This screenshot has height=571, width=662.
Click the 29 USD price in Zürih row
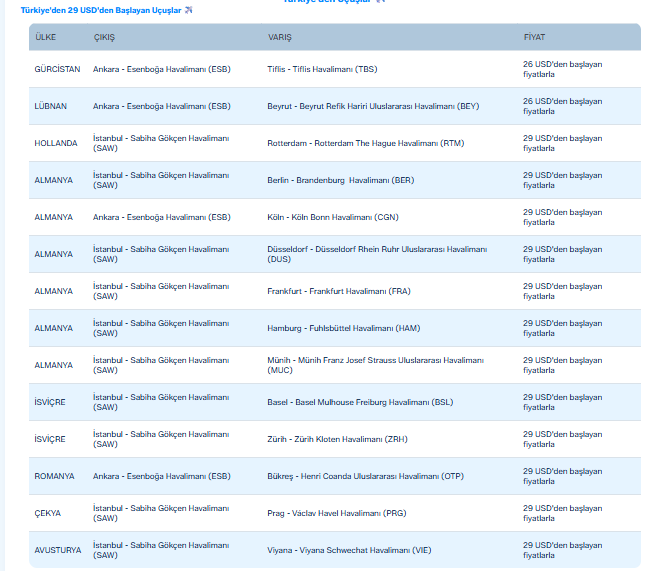click(562, 439)
